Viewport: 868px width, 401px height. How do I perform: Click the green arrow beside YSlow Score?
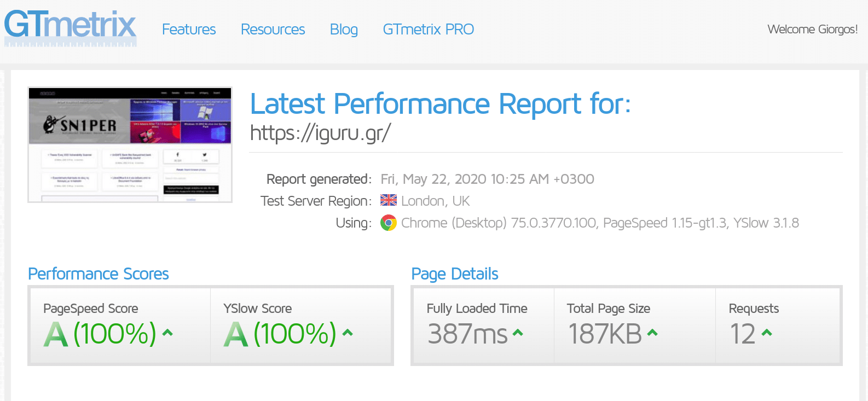(x=348, y=332)
